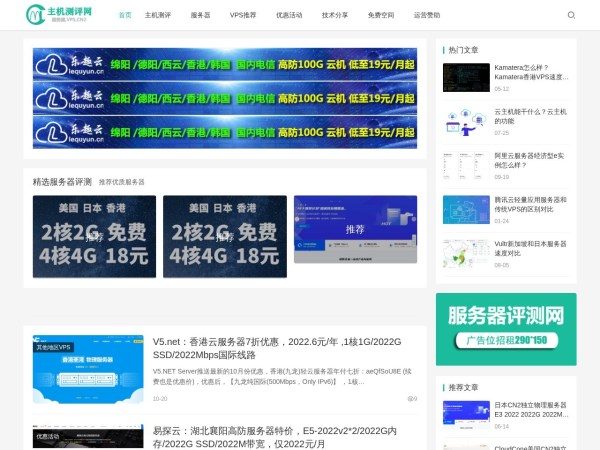Go to the 首页 menu item
This screenshot has height=450, width=600.
coord(125,15)
